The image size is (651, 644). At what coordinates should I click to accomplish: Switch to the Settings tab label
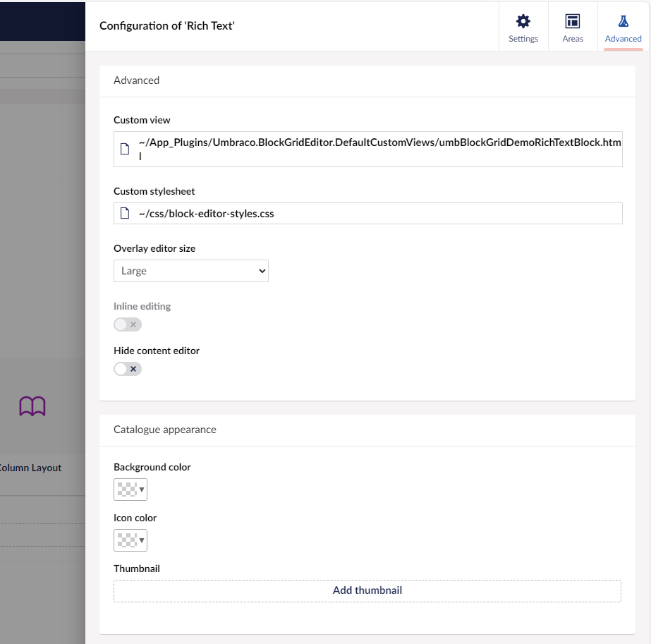coord(523,39)
